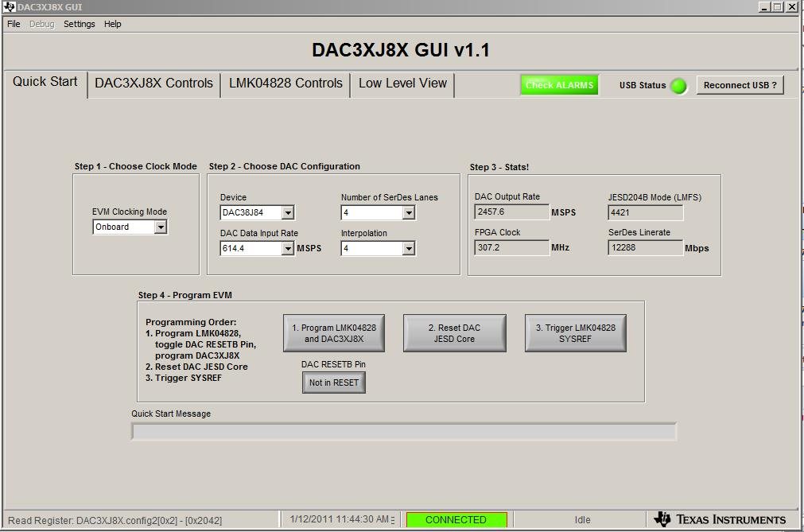Open the Help menu
Viewport: 804px width, 532px height.
pyautogui.click(x=112, y=24)
